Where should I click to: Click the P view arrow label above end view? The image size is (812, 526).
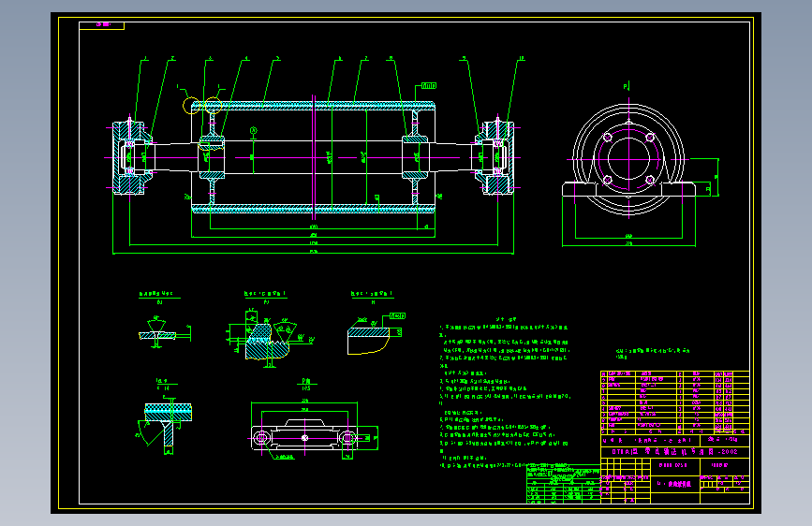[626, 86]
